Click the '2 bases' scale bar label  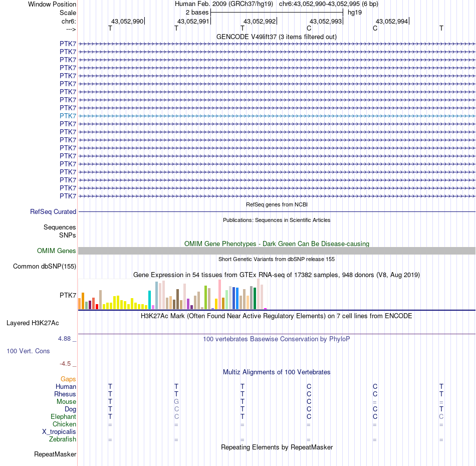pyautogui.click(x=197, y=13)
